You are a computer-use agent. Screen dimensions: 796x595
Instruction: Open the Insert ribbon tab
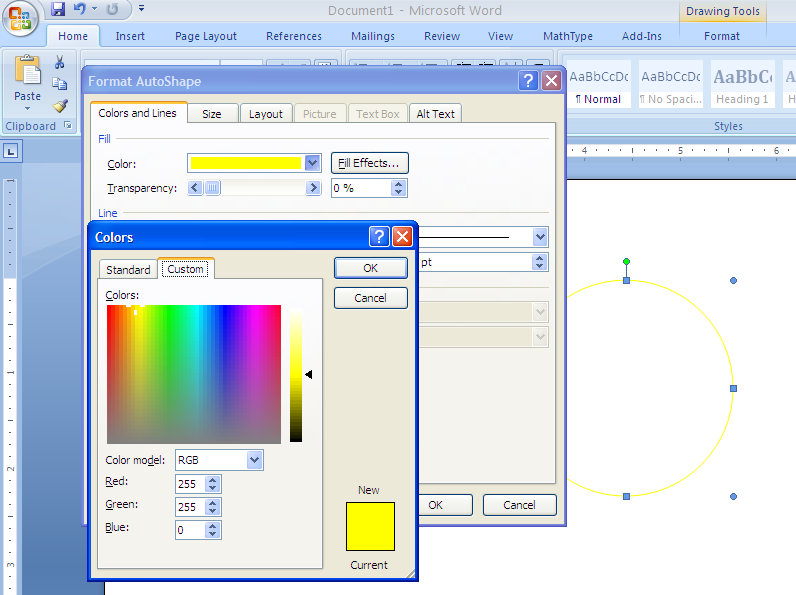[130, 36]
